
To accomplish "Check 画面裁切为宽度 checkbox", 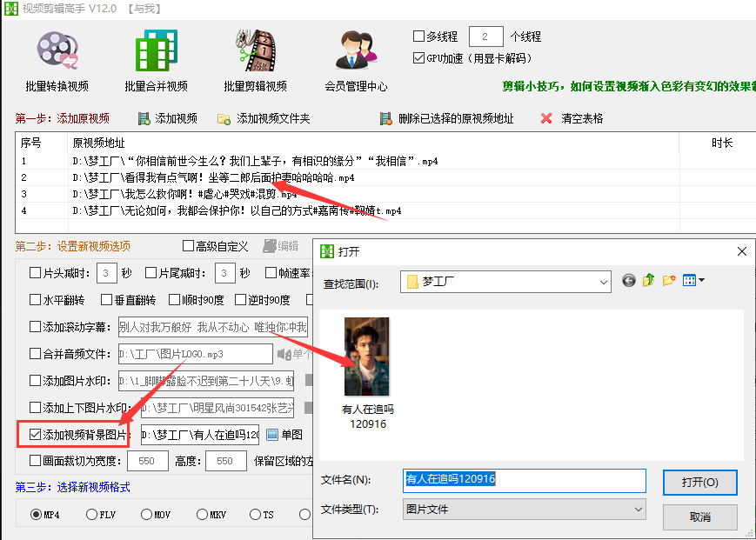I will coord(35,461).
